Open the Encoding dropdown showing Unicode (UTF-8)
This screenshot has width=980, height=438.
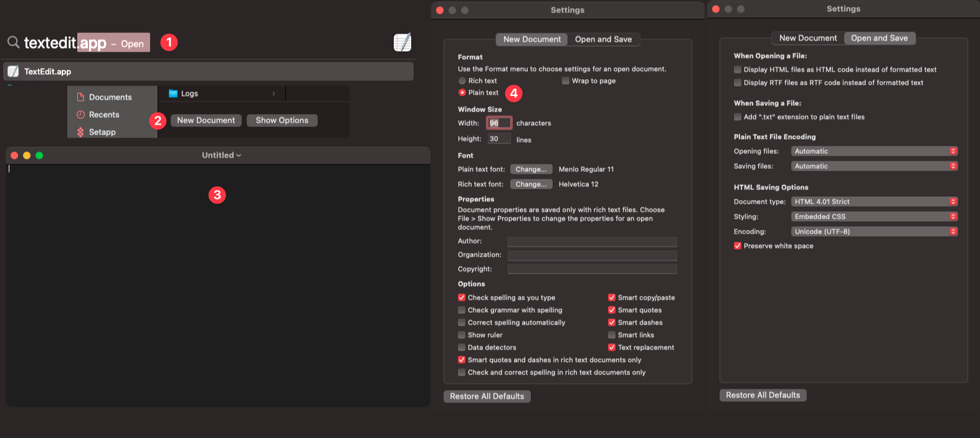(874, 232)
